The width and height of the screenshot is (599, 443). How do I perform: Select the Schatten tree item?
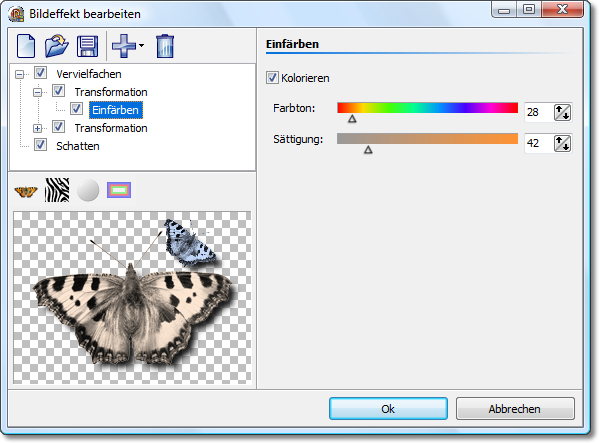coord(78,146)
